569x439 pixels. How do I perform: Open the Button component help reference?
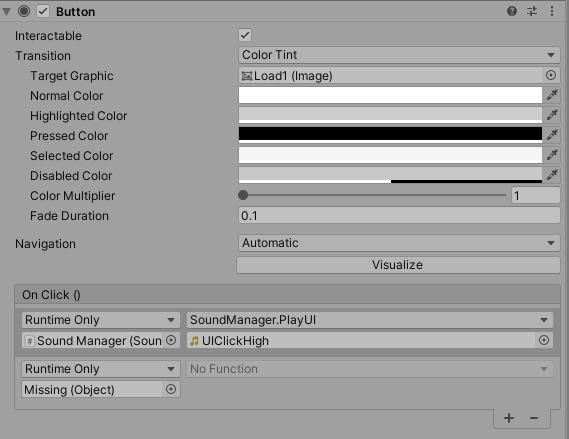(512, 11)
